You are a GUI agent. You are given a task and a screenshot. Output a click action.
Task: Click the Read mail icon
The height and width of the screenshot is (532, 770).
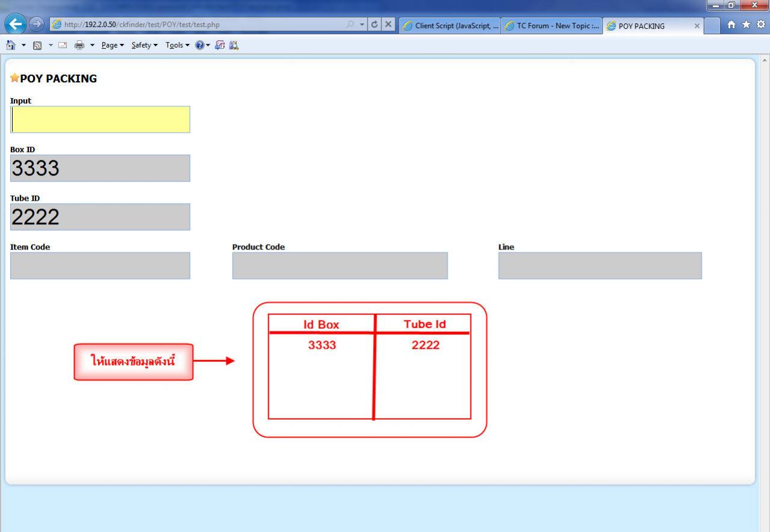point(63,45)
